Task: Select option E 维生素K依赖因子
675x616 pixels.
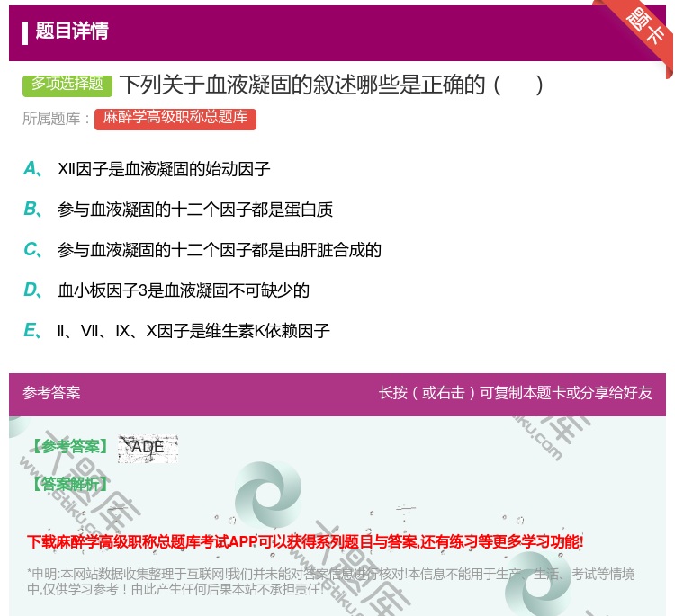Action: click(x=193, y=331)
